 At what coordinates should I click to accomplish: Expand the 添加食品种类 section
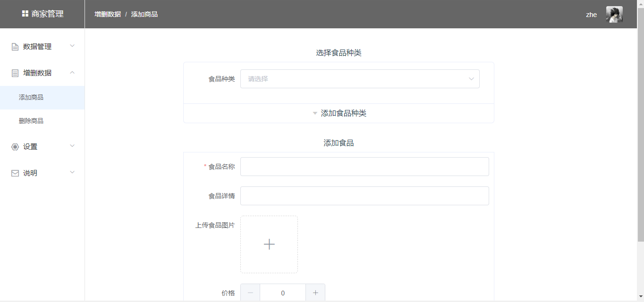click(338, 113)
